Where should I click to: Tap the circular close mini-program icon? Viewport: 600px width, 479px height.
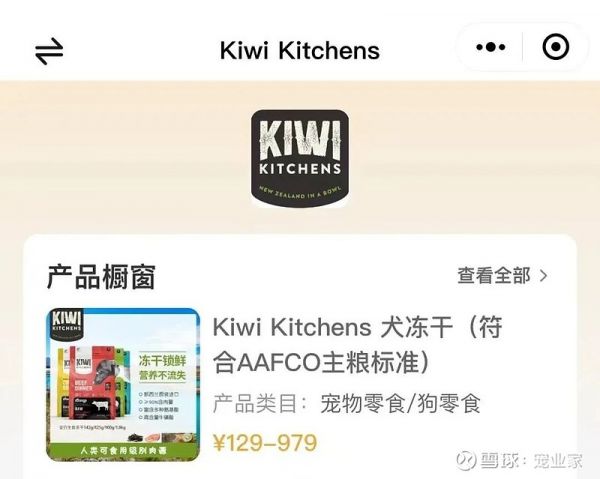click(x=555, y=47)
